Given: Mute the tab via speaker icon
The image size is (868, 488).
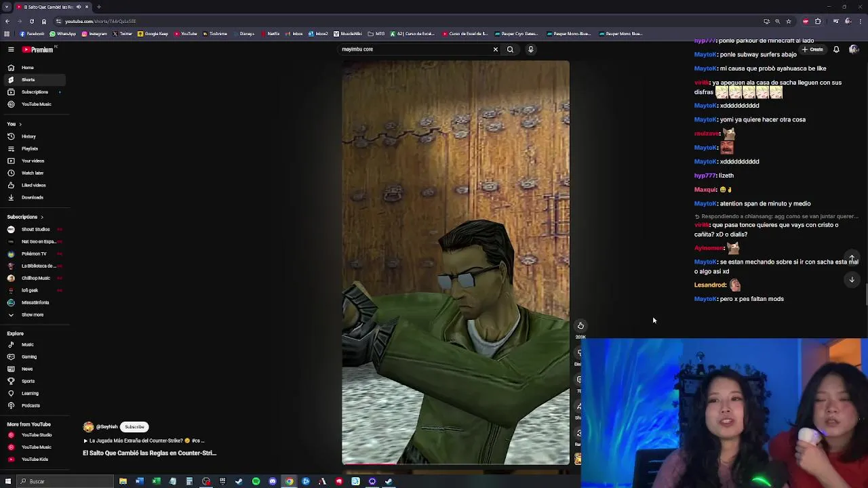Looking at the screenshot, I should (x=79, y=7).
